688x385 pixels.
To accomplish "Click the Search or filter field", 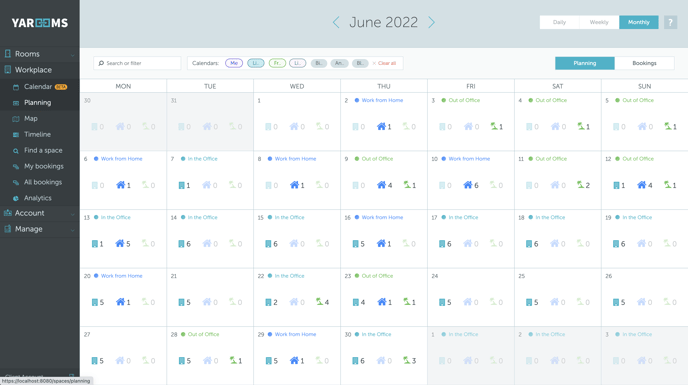I will tap(137, 63).
